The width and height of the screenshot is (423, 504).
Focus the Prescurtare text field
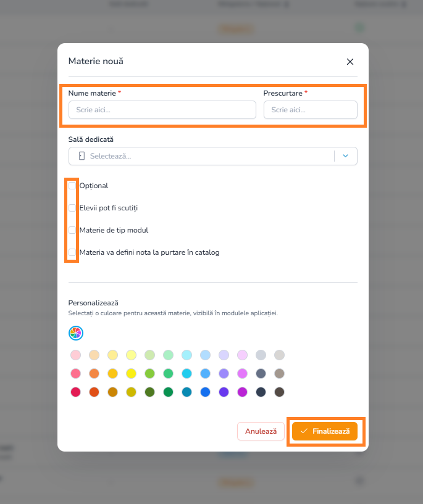click(311, 110)
